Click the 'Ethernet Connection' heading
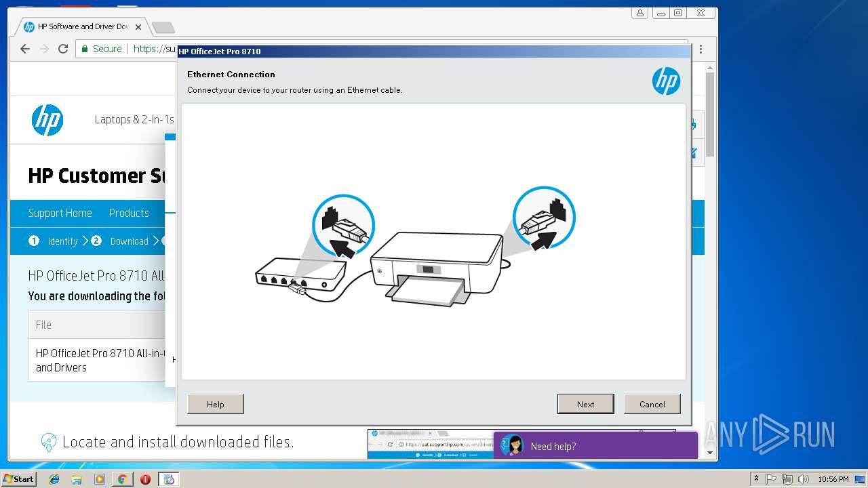Viewport: 868px width, 488px height. [x=231, y=75]
